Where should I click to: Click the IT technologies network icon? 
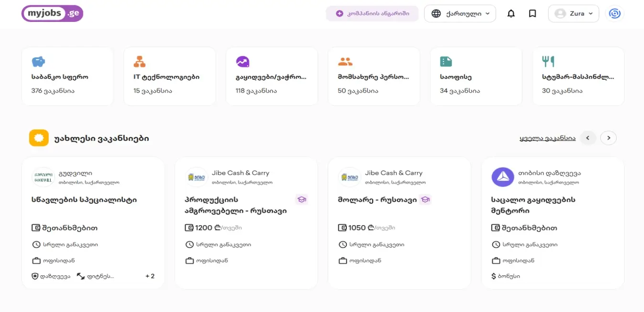tap(140, 62)
